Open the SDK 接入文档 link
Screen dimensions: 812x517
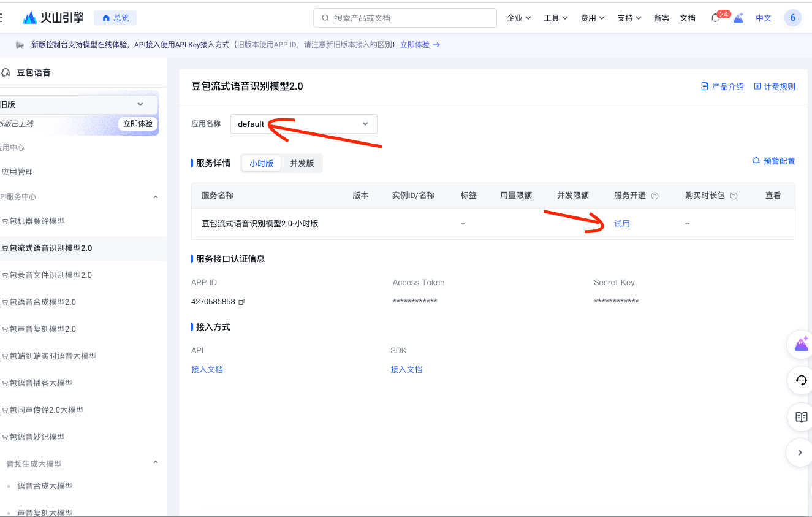click(407, 369)
